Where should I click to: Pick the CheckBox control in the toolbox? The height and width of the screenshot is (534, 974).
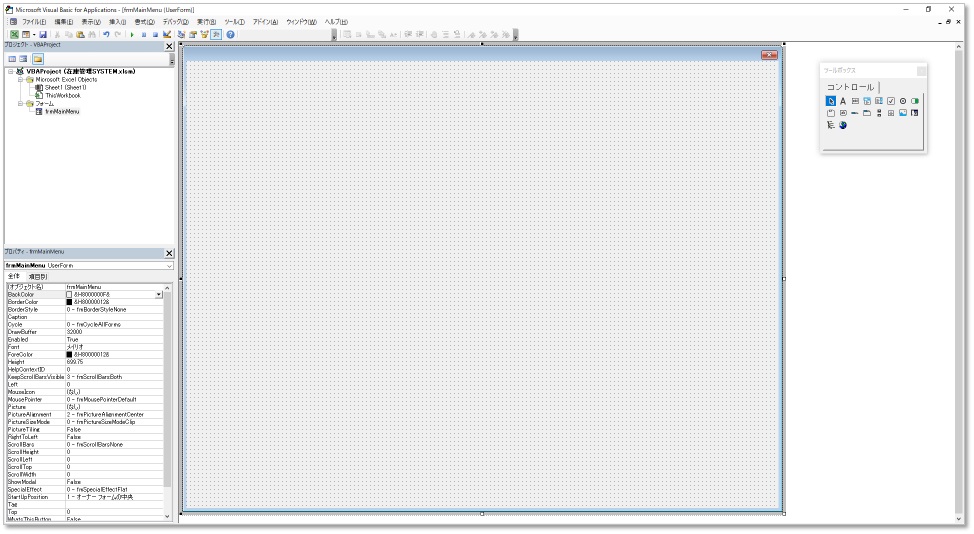(891, 101)
